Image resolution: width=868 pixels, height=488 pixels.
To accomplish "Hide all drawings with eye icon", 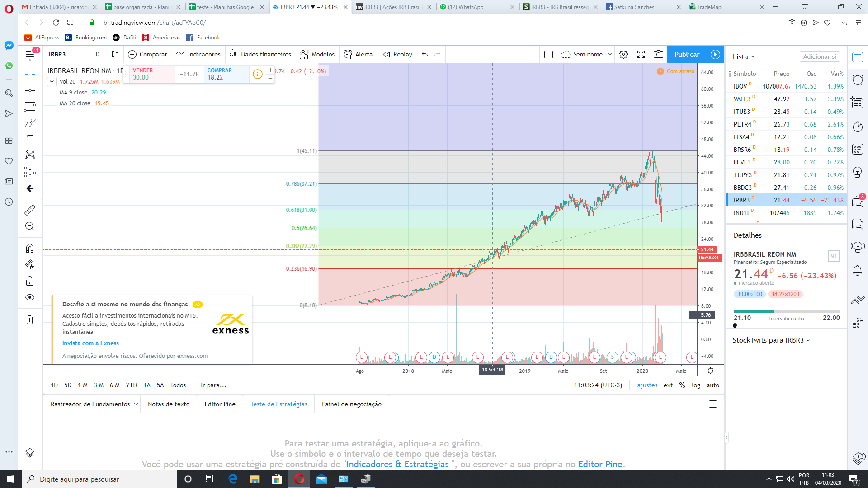I will (30, 297).
